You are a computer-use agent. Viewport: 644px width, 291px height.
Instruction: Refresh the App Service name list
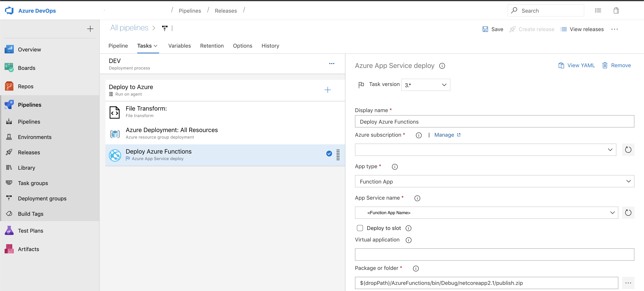click(x=628, y=213)
